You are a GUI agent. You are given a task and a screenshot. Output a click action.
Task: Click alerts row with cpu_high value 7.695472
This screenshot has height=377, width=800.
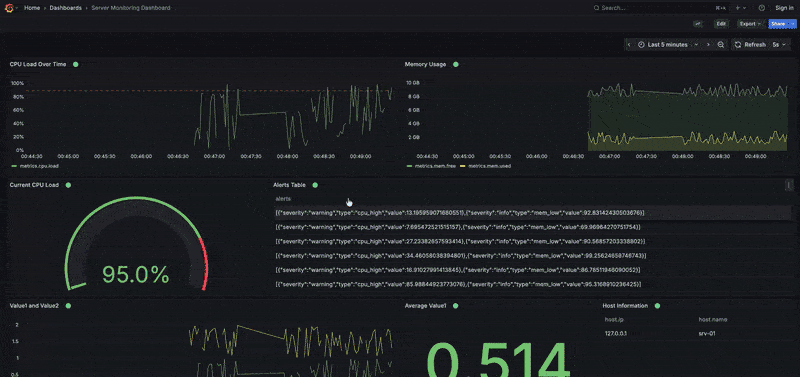(x=532, y=227)
